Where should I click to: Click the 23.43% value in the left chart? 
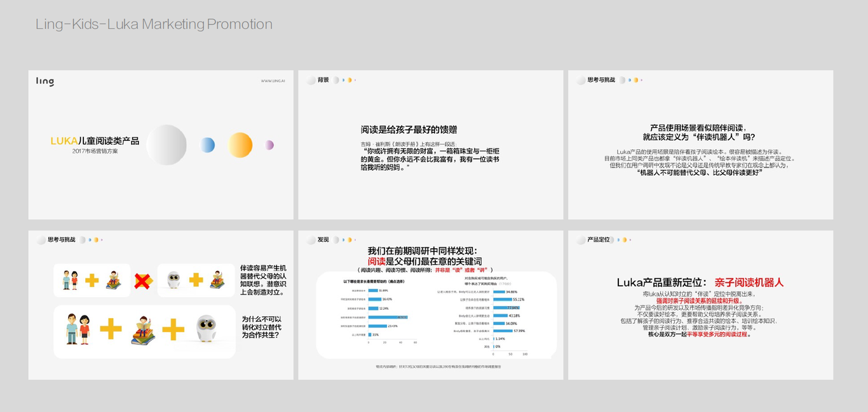click(393, 326)
